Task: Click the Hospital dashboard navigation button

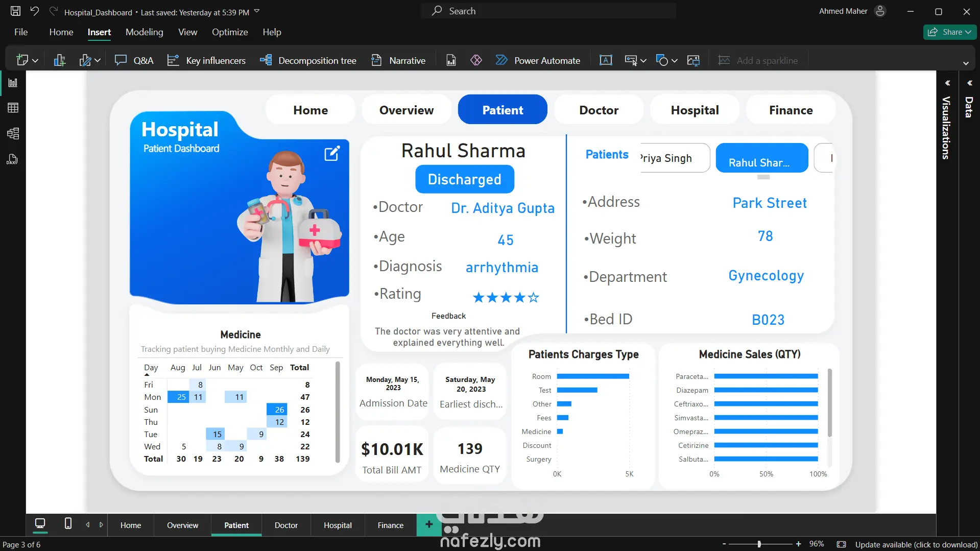Action: click(x=695, y=110)
